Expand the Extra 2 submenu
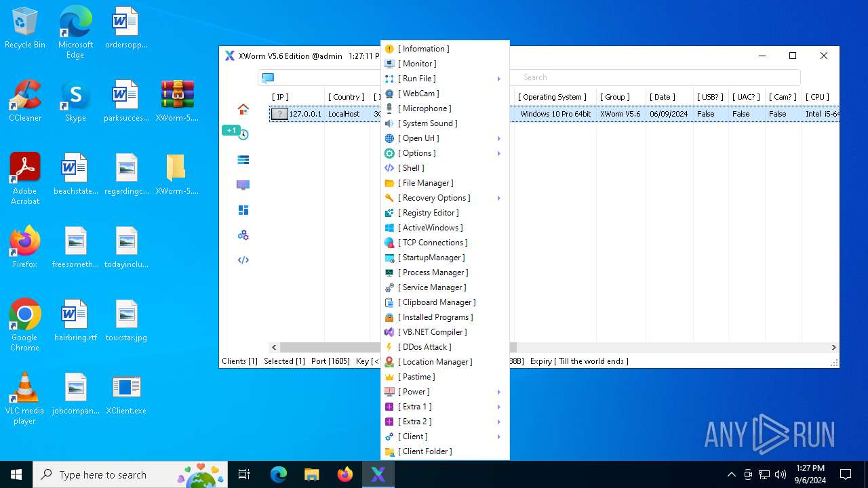 click(498, 422)
